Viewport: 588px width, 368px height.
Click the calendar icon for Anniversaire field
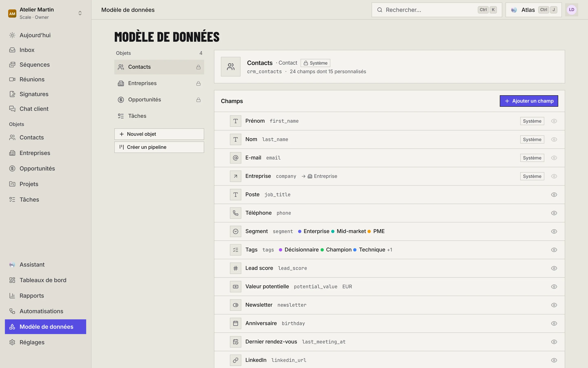pos(235,323)
